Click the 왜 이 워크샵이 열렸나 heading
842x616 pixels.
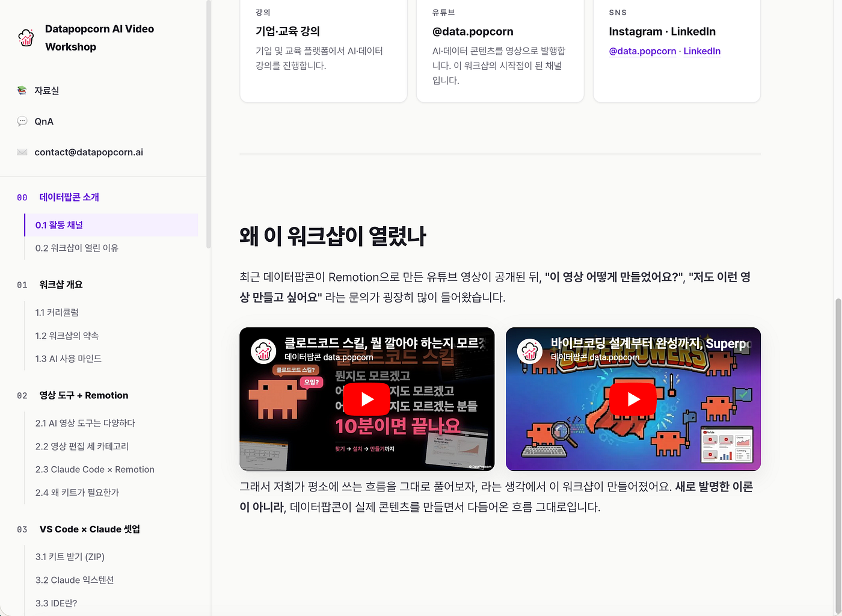click(333, 236)
